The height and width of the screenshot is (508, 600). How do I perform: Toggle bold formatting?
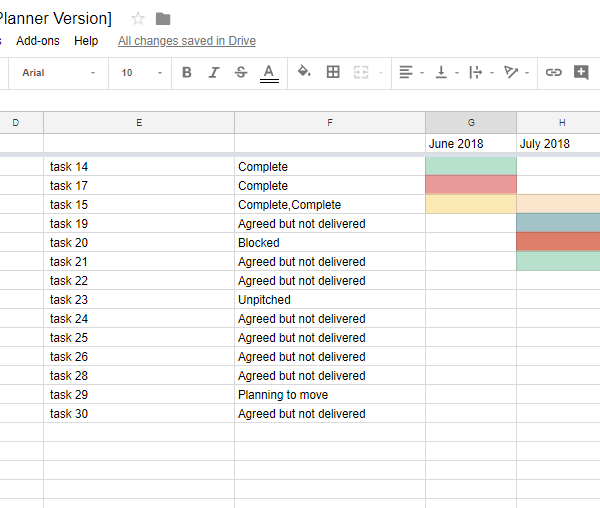187,72
